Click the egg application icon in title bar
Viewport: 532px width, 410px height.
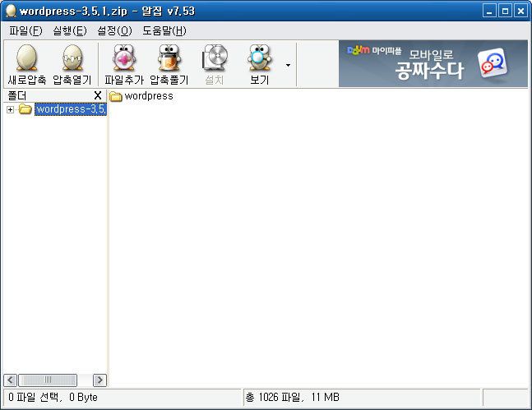pyautogui.click(x=11, y=11)
